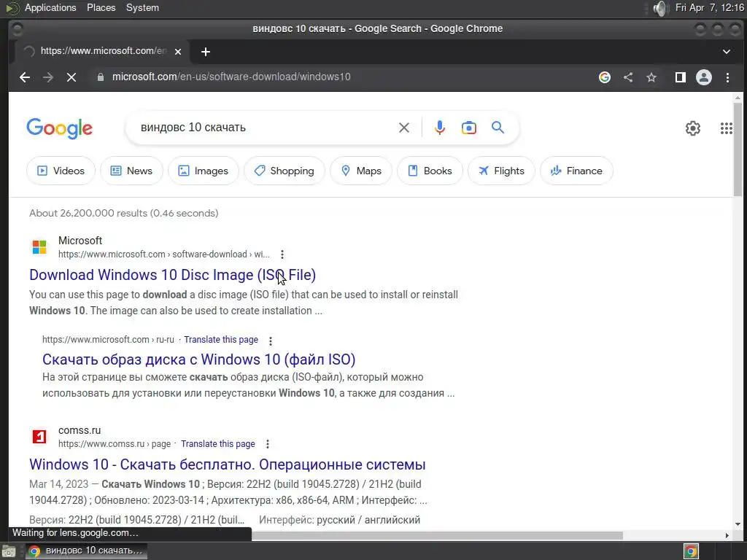Close the microsoft.com tab
The image size is (747, 560).
[178, 52]
